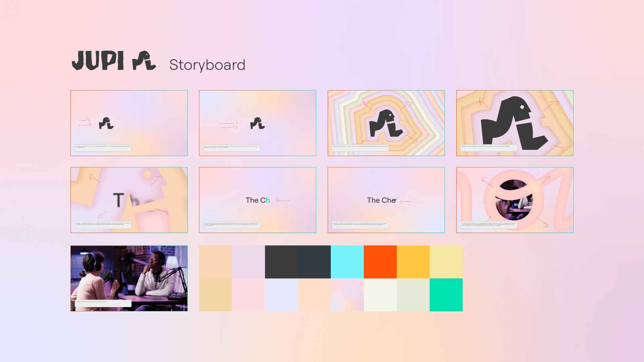Click caption box in 'The Ch' frame
This screenshot has width=644, height=362.
pos(232,225)
